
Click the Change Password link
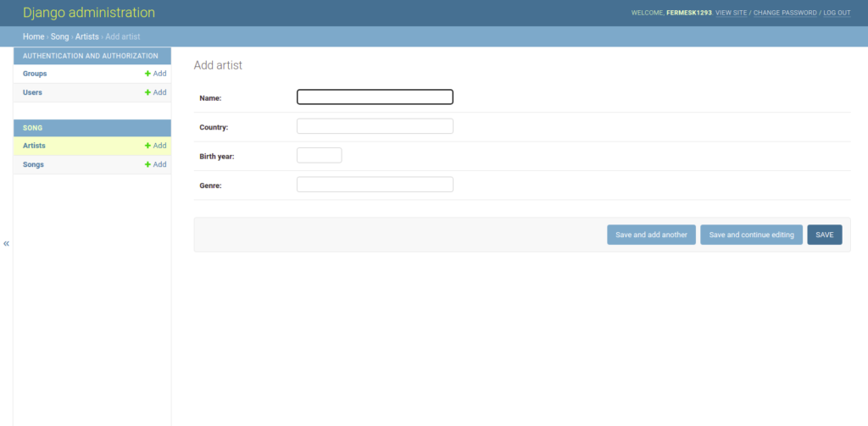[785, 13]
